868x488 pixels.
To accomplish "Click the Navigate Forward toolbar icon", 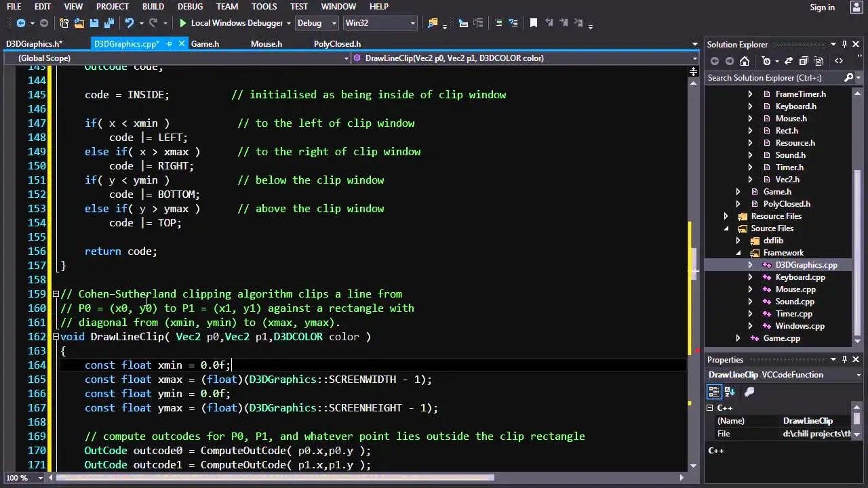I will pos(44,23).
